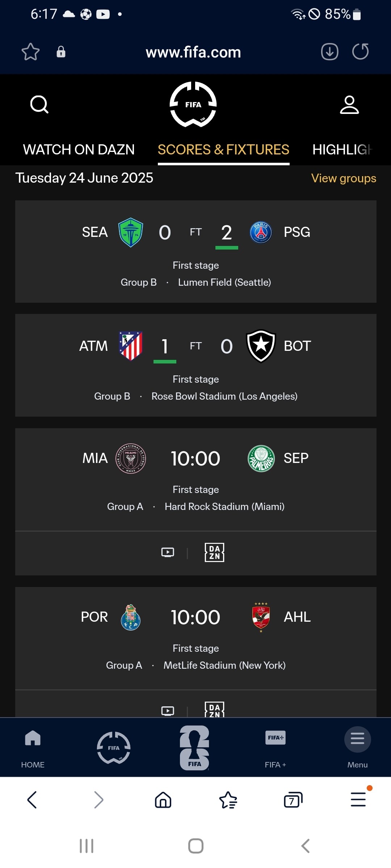The height and width of the screenshot is (868, 391).
Task: Tap the DAZN logo under MIA vs SEP
Action: click(214, 552)
